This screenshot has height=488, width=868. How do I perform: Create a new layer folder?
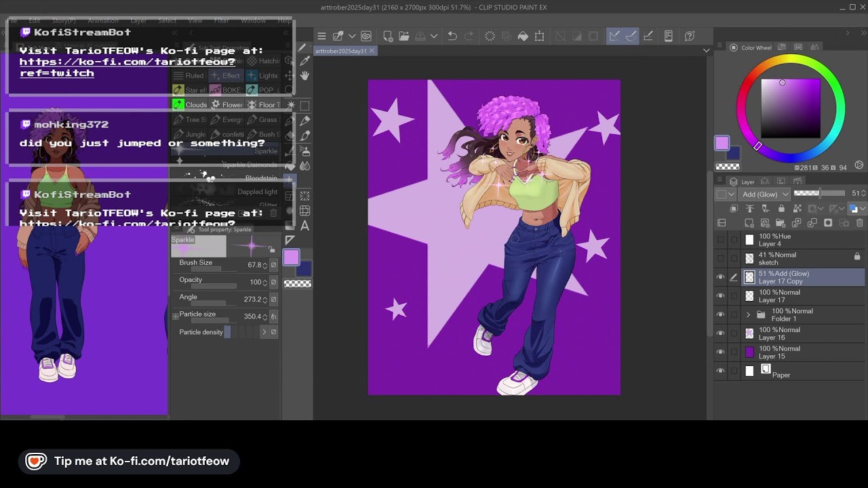point(781,223)
